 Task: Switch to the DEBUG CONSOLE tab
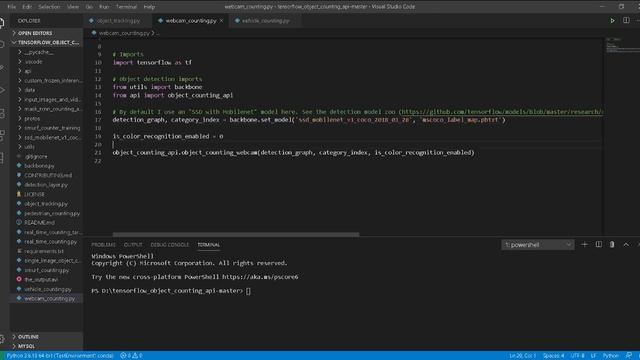tap(169, 244)
